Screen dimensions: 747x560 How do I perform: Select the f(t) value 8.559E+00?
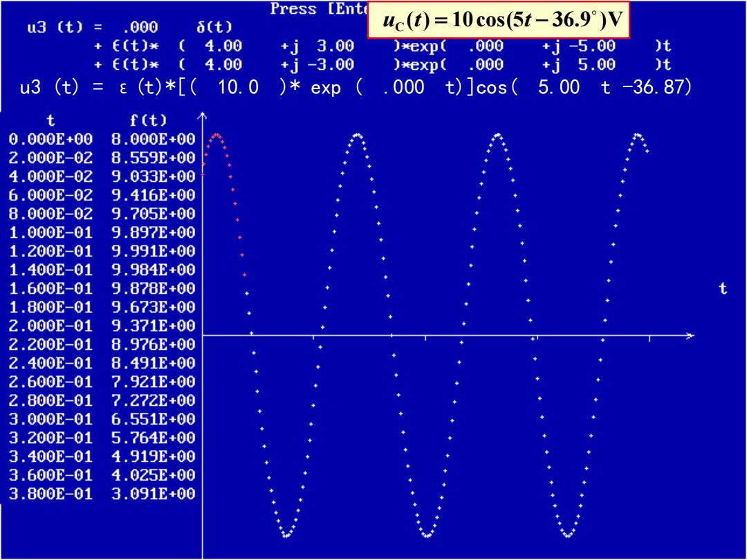(x=154, y=158)
